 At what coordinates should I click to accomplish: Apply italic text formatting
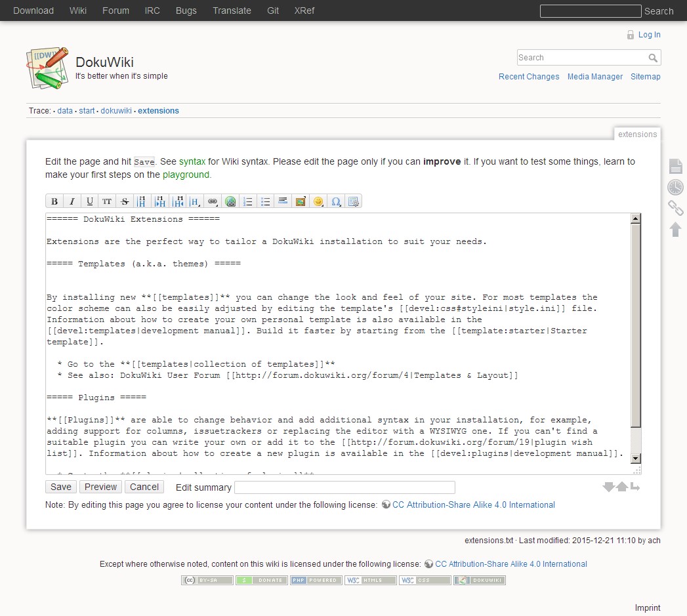[72, 201]
